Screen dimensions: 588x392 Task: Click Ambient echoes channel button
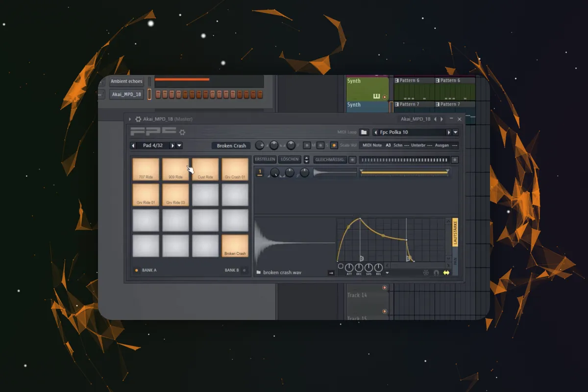(x=126, y=81)
